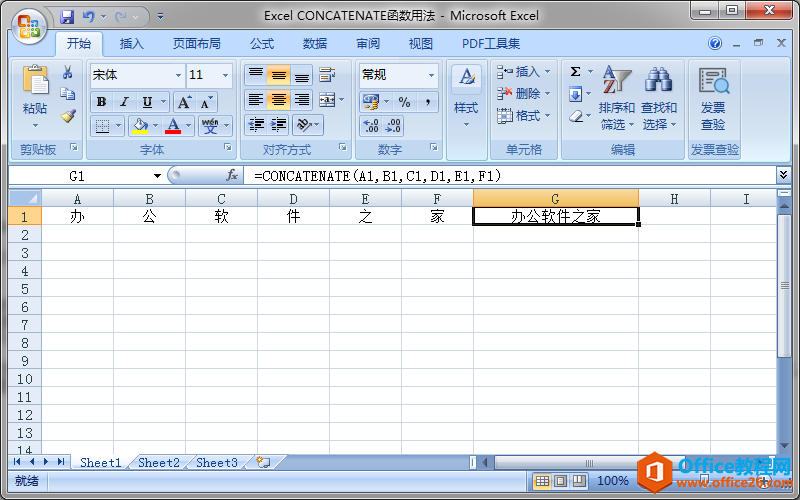Open the Styles 样式 gallery

[466, 98]
